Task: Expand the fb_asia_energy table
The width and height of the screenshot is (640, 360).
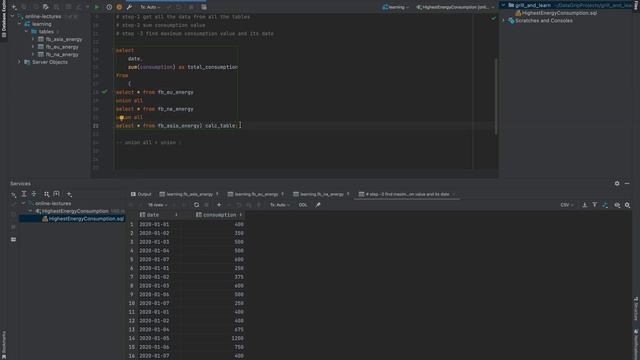Action: coord(33,39)
